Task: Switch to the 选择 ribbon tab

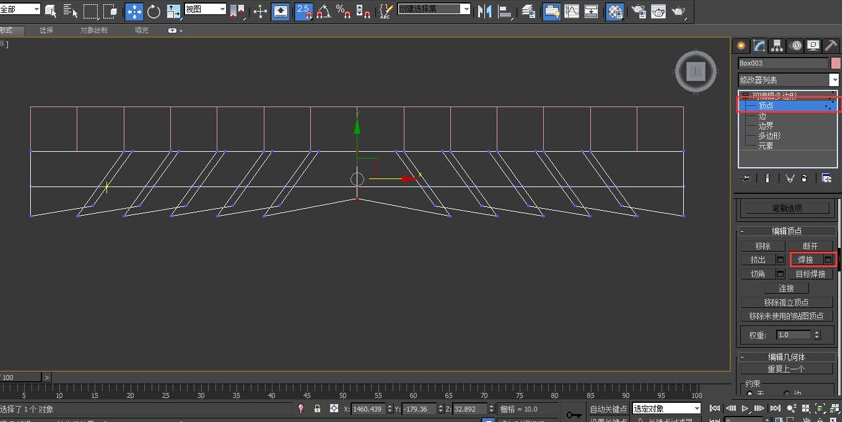Action: 46,31
